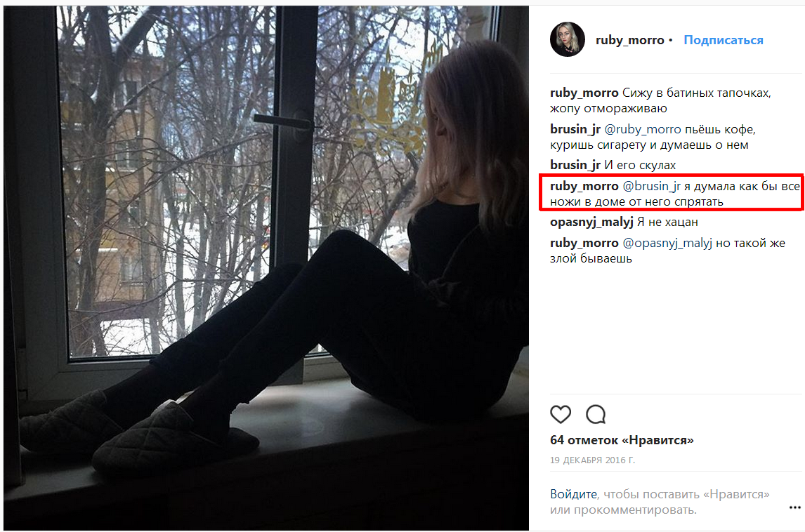
Task: Open brusin_jr's profile from the first comment
Action: tap(575, 129)
